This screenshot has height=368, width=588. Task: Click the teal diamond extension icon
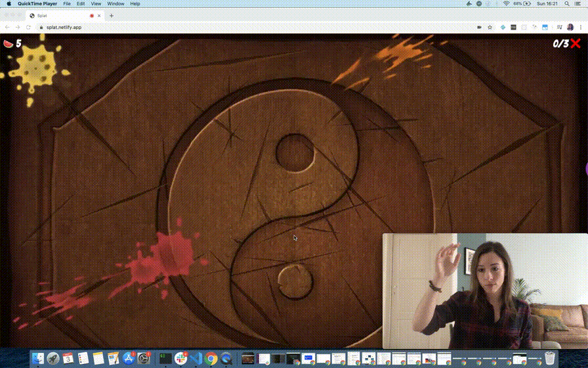(x=503, y=28)
